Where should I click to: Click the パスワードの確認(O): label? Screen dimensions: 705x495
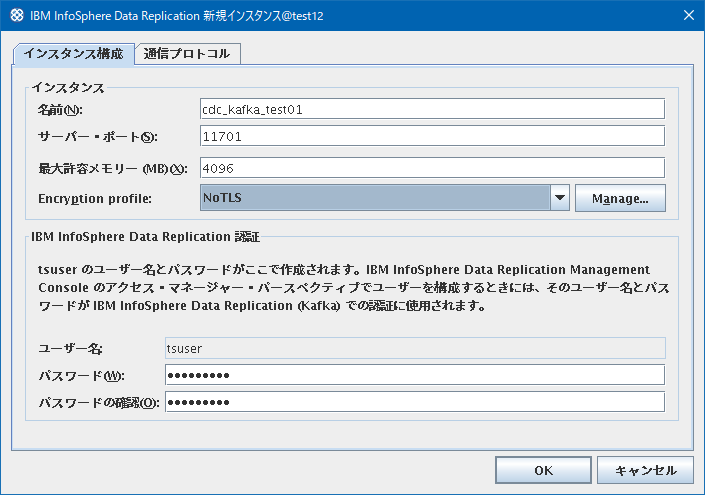99,403
